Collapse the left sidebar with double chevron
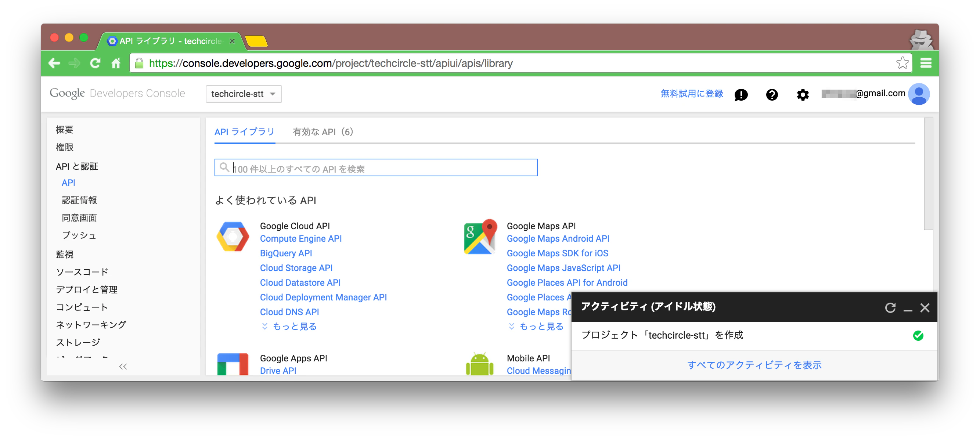Image resolution: width=980 pixels, height=440 pixels. [x=123, y=366]
